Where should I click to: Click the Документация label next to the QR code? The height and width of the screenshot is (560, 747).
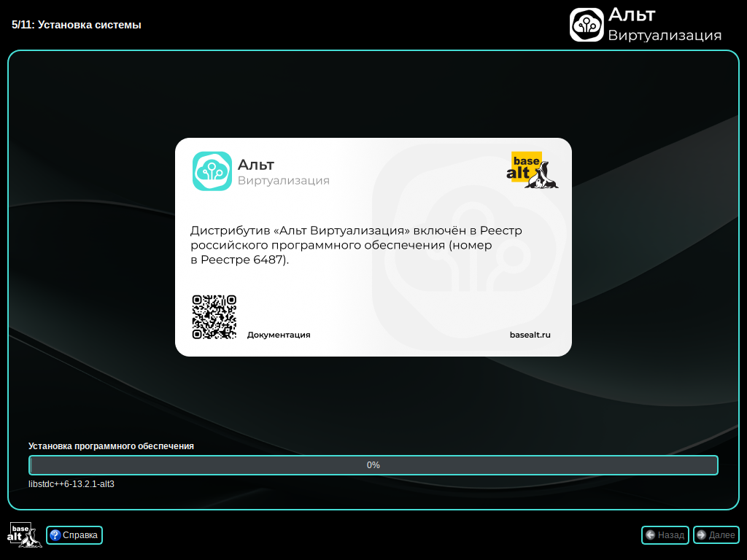(279, 335)
